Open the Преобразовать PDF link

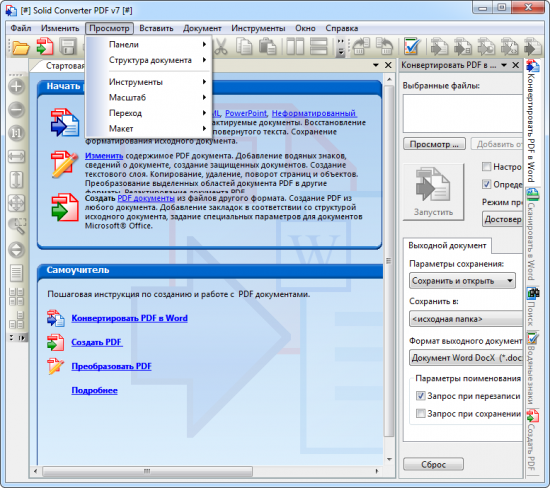(x=112, y=366)
